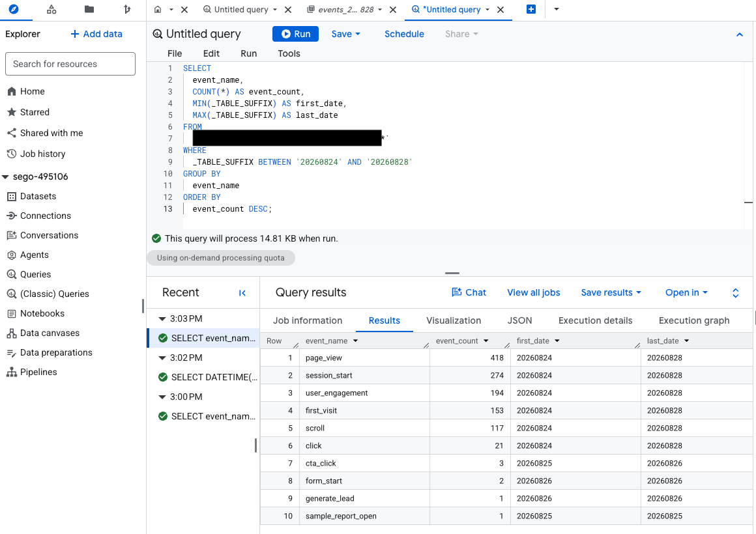The width and height of the screenshot is (756, 534).
Task: Open Connections entry
Action: 38,216
